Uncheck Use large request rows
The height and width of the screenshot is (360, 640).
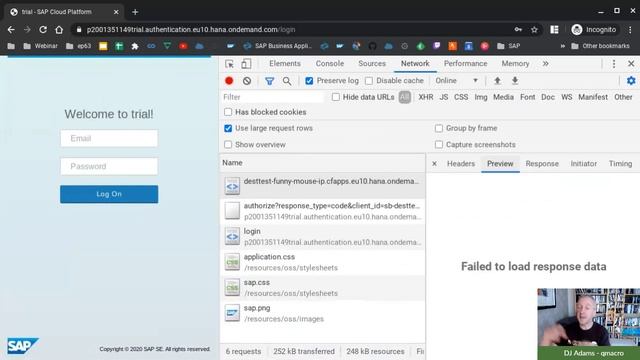228,128
